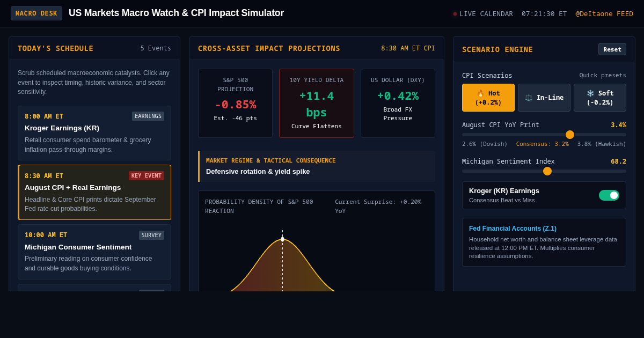Click the 'Broad FX Pressure' text
The image size is (644, 338).
point(398,114)
